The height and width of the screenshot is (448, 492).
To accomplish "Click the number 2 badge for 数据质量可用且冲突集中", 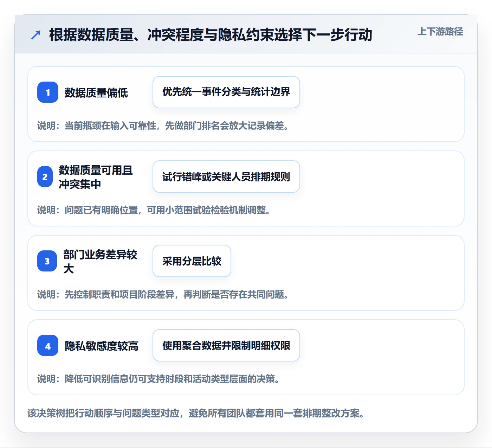I will point(45,177).
